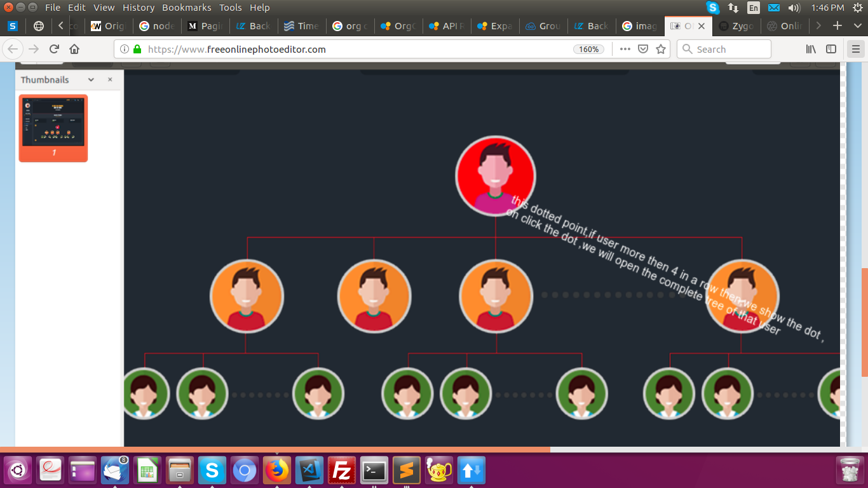The image size is (868, 488).
Task: Click the Skype icon in the system tray
Action: [712, 8]
